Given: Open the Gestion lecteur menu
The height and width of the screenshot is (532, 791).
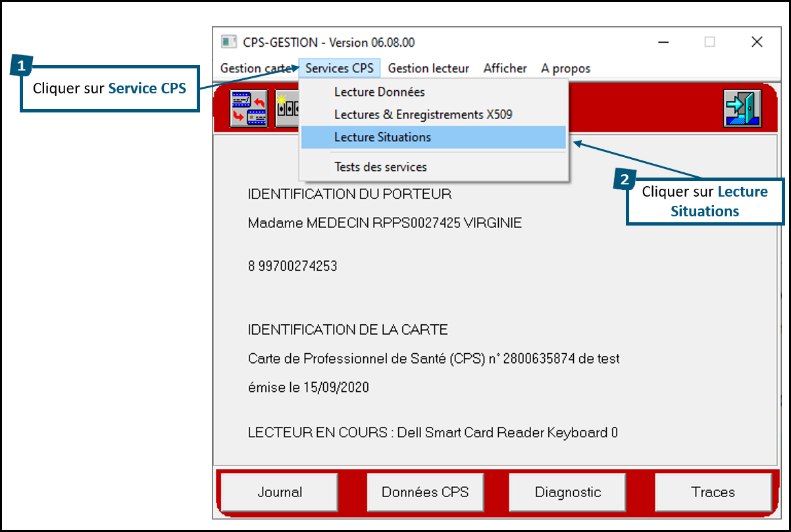Looking at the screenshot, I should pos(428,68).
